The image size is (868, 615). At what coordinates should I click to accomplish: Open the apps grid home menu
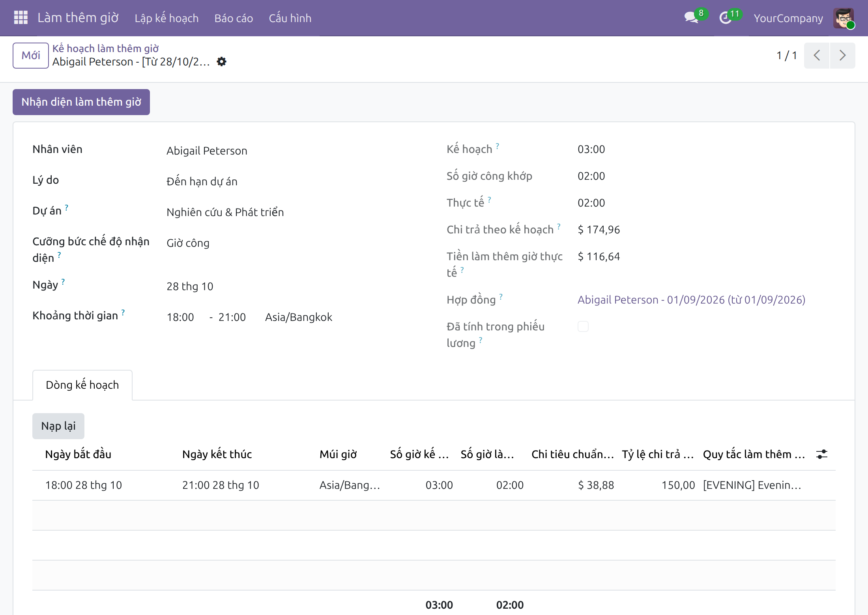click(21, 18)
